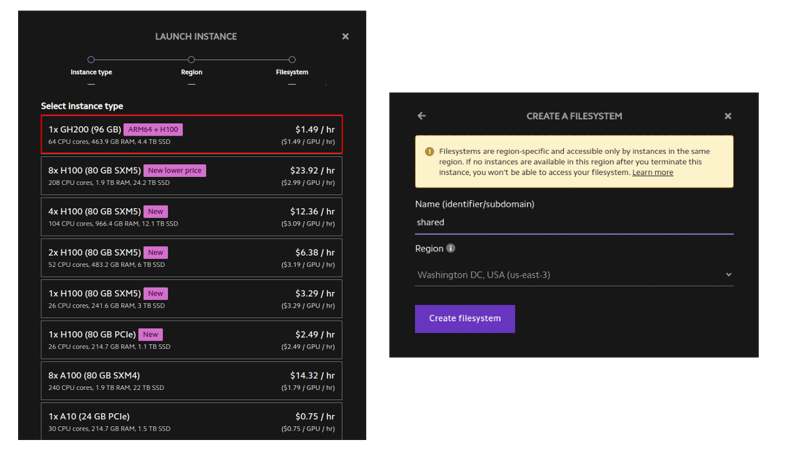
Task: Pick the 1x A10 (24 GB PCIe) instance
Action: coord(192,421)
